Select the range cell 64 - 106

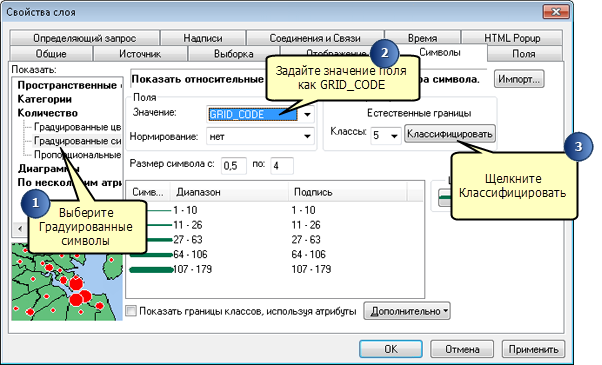190,254
